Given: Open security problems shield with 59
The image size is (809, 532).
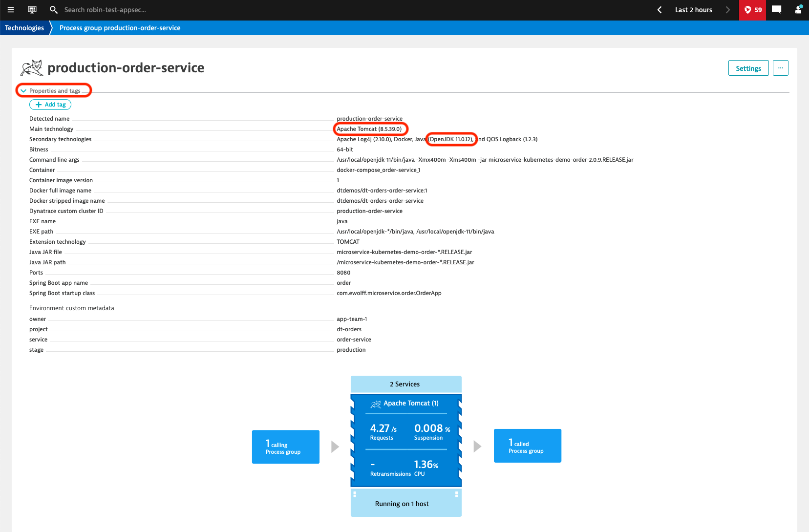Looking at the screenshot, I should 752,10.
